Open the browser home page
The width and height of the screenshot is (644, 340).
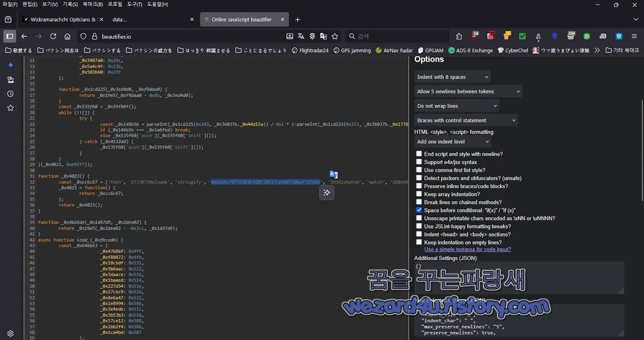point(68,36)
